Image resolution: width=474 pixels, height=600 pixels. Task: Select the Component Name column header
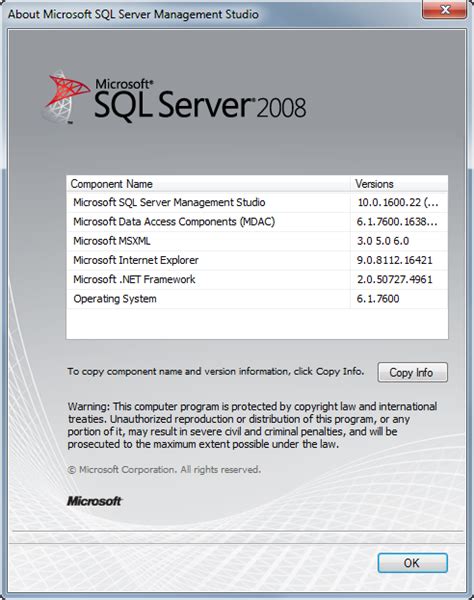click(x=208, y=184)
